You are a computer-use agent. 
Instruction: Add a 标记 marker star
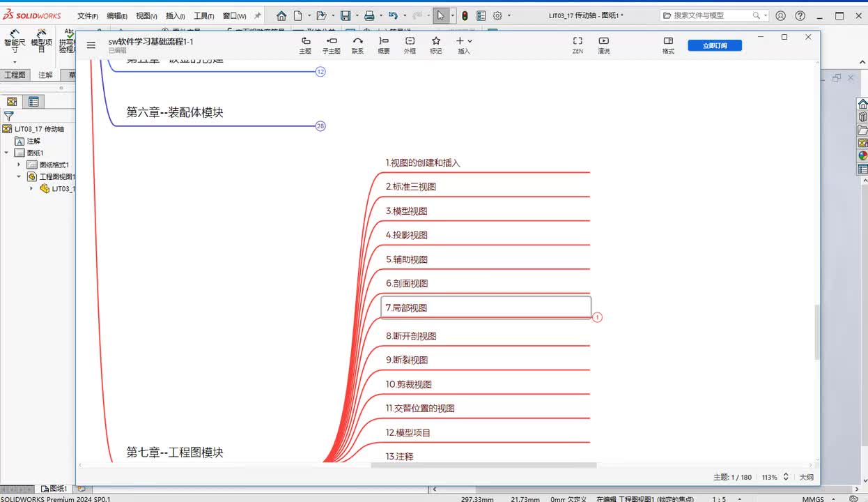click(x=436, y=45)
